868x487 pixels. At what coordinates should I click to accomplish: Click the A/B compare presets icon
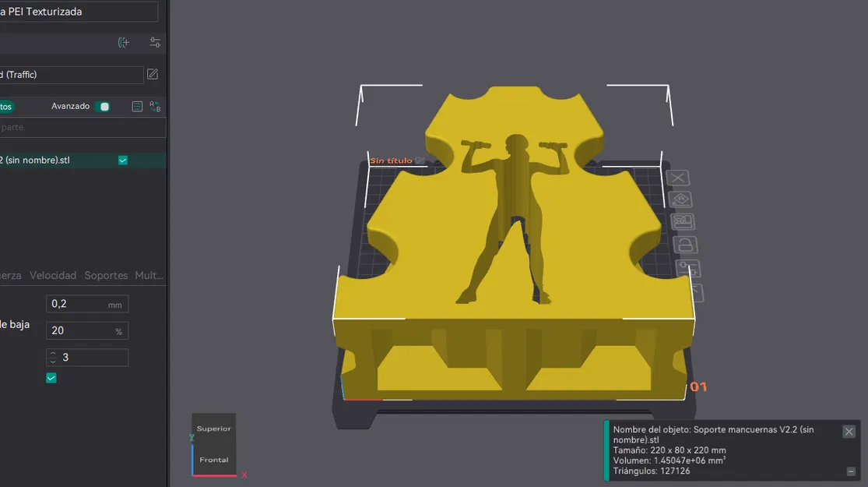coord(155,107)
